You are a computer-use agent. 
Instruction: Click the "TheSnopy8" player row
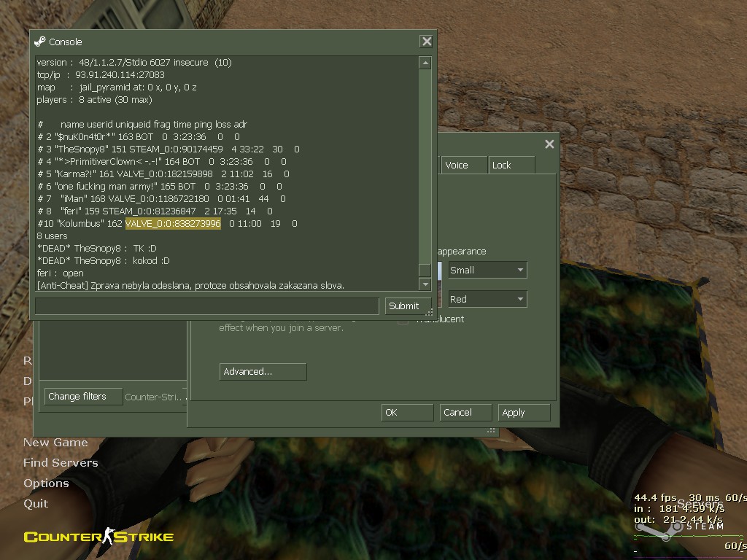(x=169, y=149)
